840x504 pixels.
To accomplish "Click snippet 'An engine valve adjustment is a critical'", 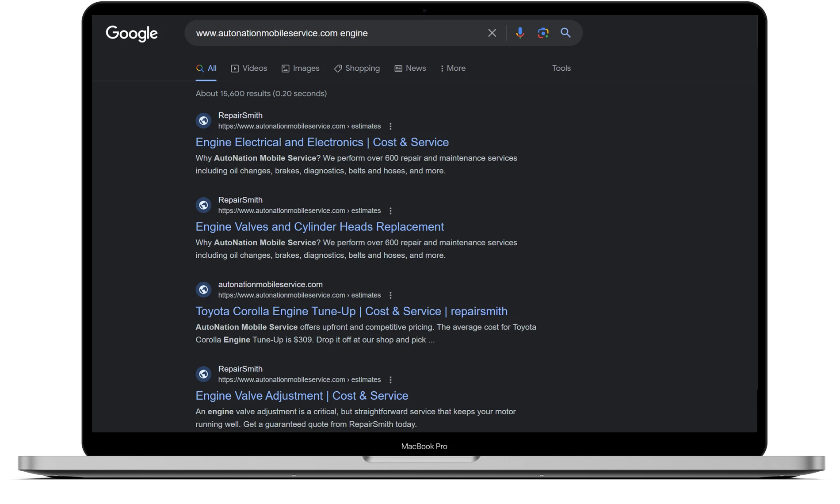I will pos(356,418).
